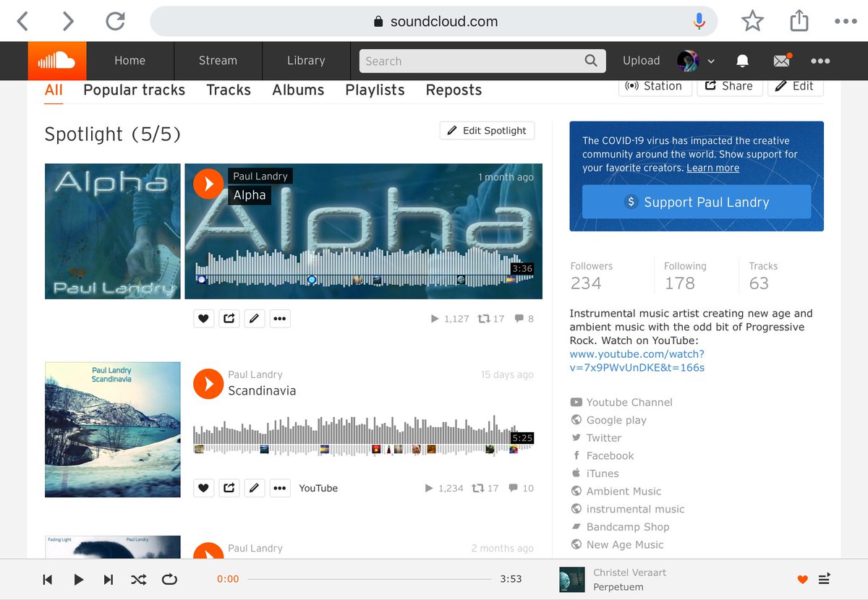Image resolution: width=868 pixels, height=600 pixels.
Task: View the Followers count 234
Action: tap(586, 283)
